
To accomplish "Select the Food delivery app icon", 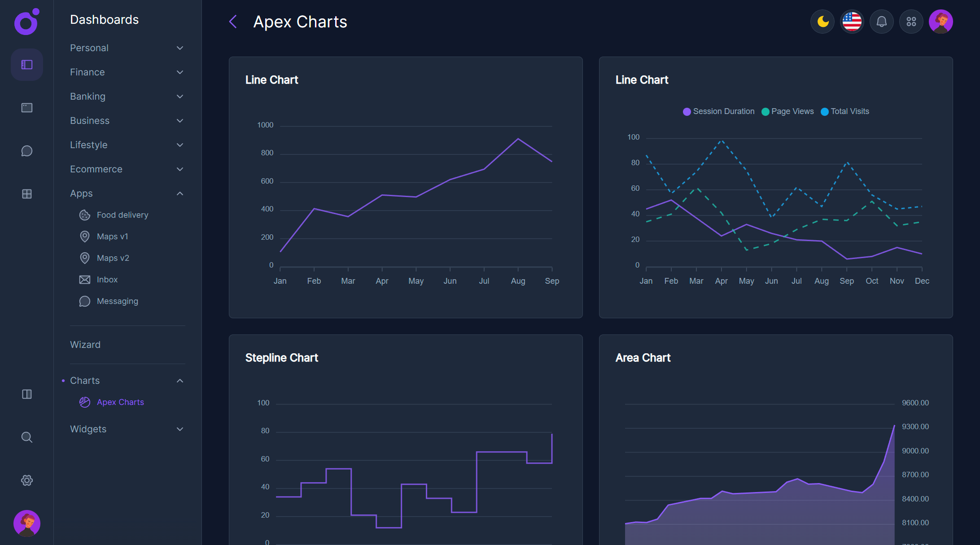I will [x=84, y=215].
